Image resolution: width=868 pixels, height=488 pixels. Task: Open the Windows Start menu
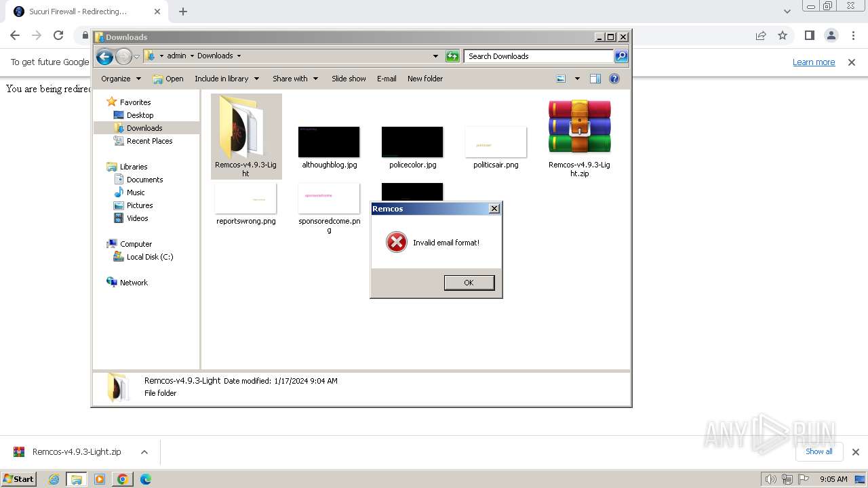pos(19,479)
